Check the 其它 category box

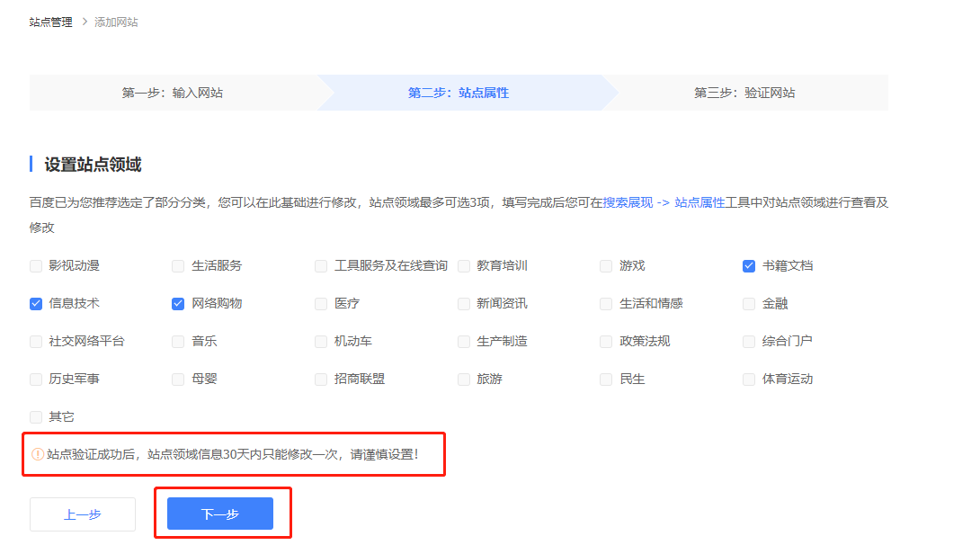(x=35, y=416)
